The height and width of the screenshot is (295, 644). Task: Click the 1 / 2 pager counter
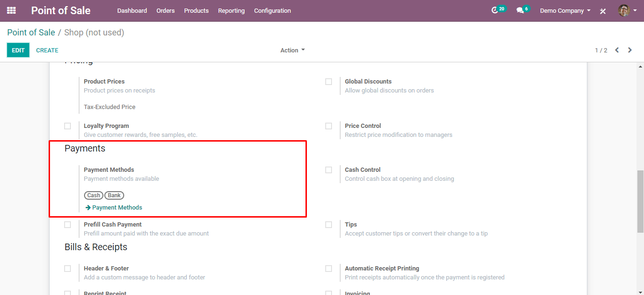601,50
